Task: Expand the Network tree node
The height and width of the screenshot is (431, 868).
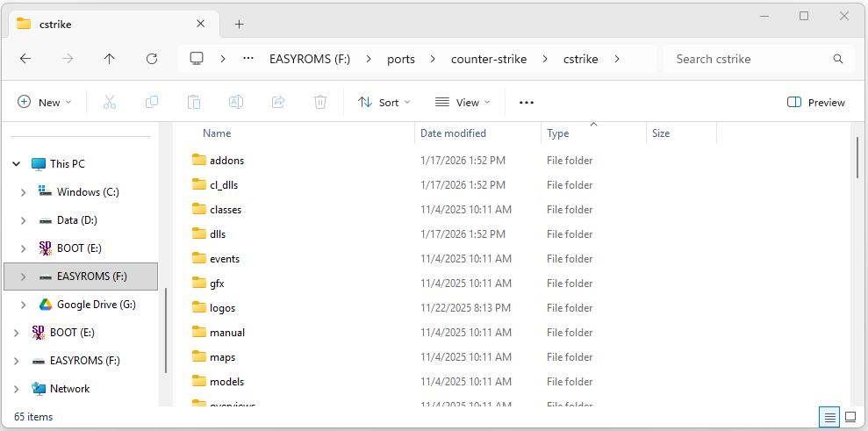Action: click(x=16, y=388)
